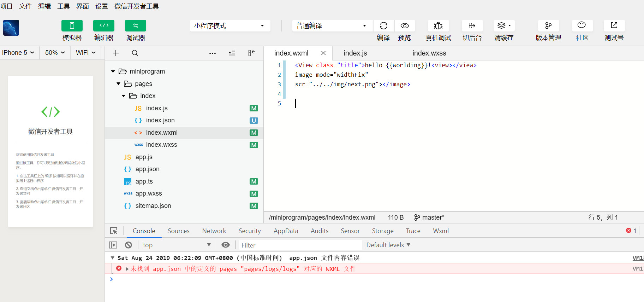Collapse the miniprogram folder
The image size is (644, 302).
click(113, 71)
